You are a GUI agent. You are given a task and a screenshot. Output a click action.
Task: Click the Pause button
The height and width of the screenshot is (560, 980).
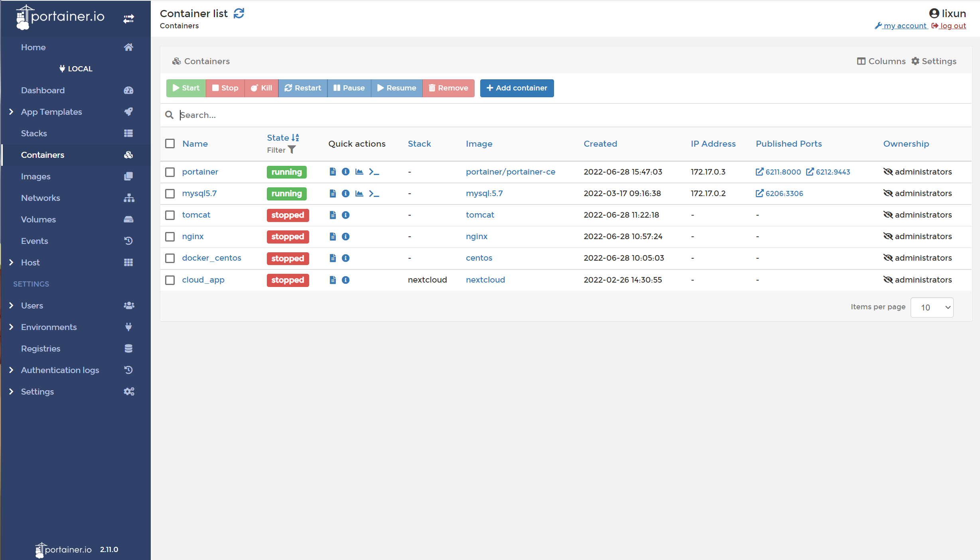coord(349,88)
